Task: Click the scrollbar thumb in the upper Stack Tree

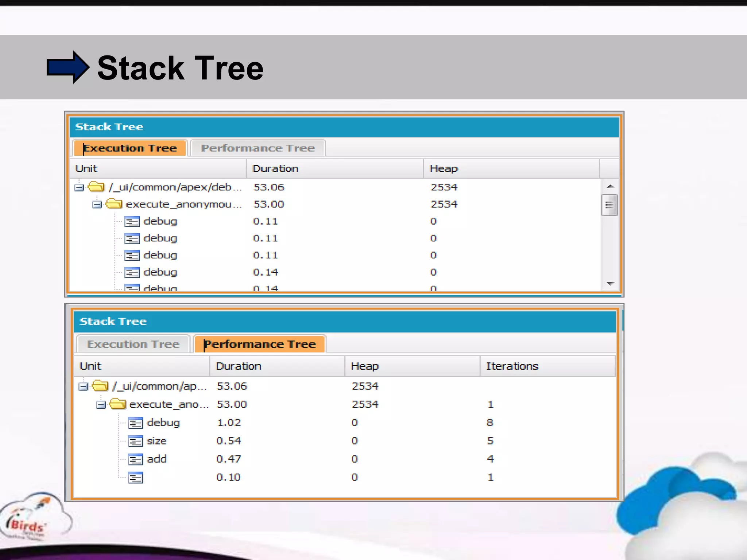Action: point(609,205)
